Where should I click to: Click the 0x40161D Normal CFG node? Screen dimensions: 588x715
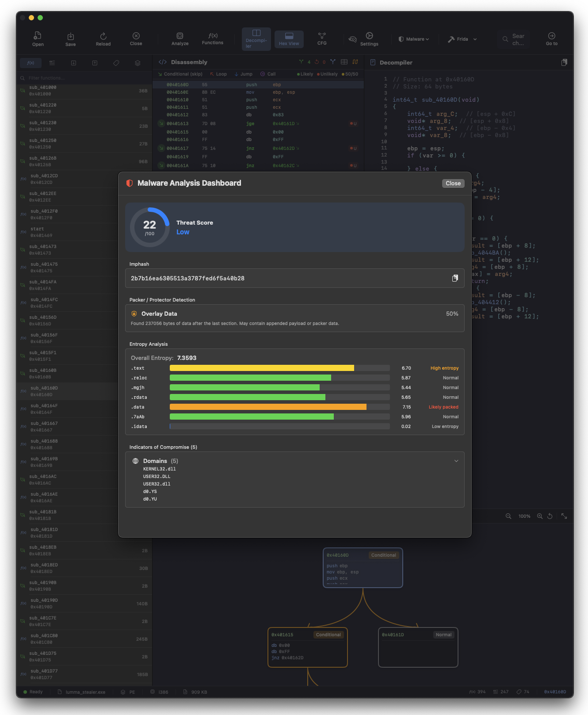418,647
